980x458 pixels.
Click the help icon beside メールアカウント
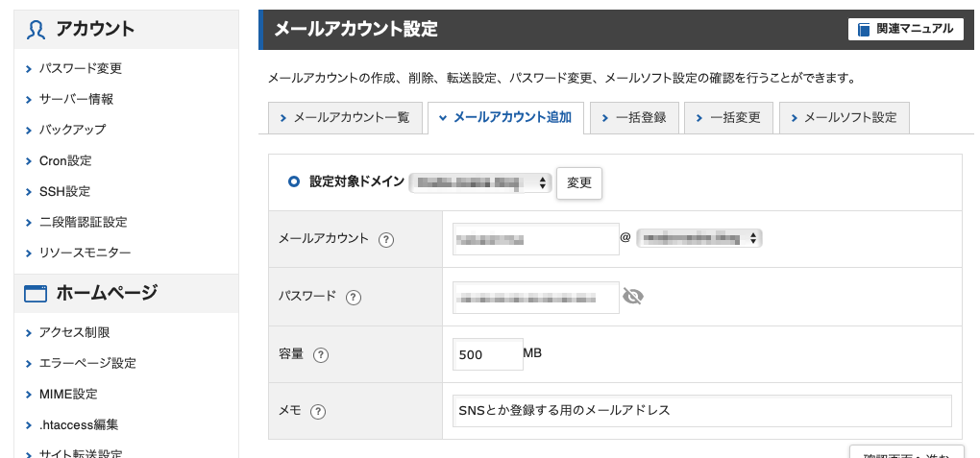click(386, 239)
